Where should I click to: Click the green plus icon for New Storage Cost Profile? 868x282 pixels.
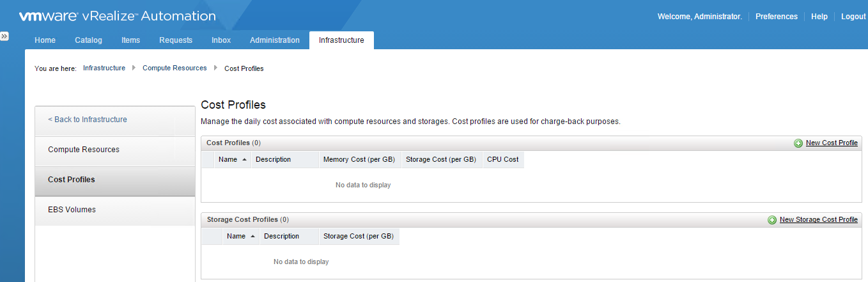[x=772, y=220]
